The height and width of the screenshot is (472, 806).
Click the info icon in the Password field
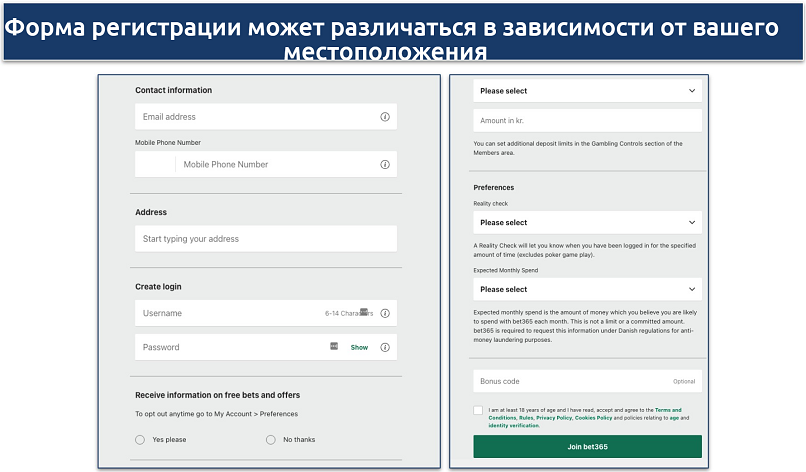[384, 347]
